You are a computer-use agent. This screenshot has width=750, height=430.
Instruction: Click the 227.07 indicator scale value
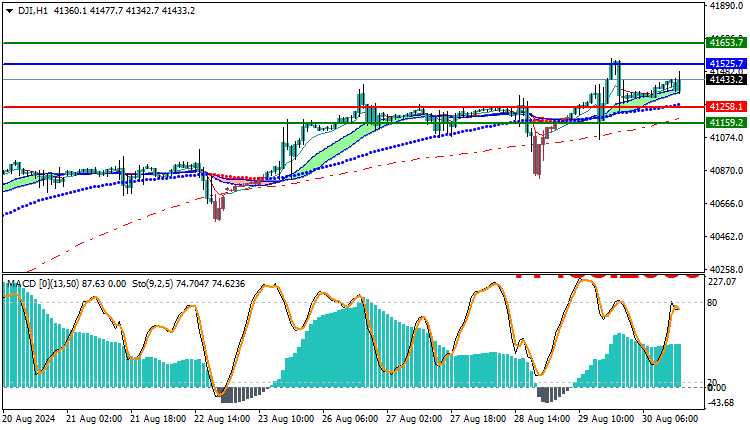point(721,282)
